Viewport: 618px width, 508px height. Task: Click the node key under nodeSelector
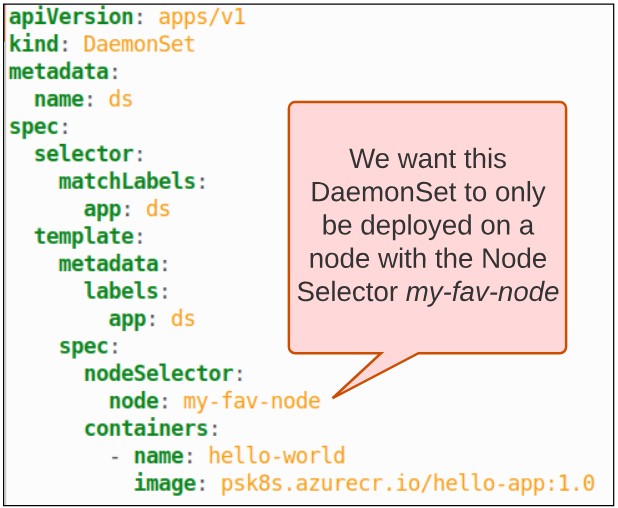[x=133, y=401]
